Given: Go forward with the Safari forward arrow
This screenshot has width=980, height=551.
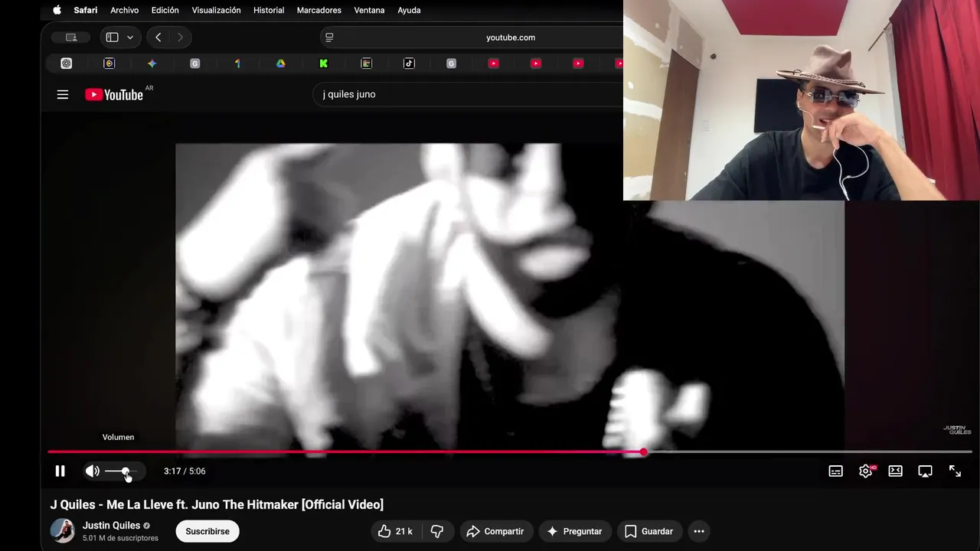Looking at the screenshot, I should (x=180, y=37).
